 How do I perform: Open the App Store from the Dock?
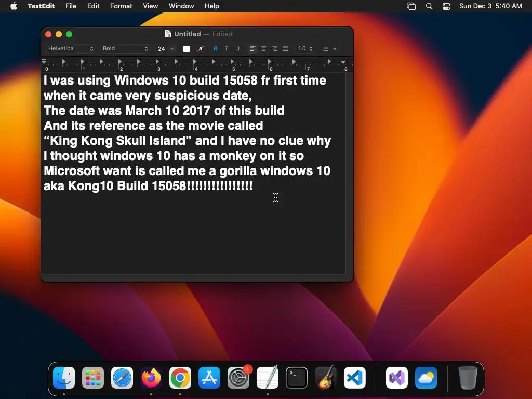(x=209, y=378)
